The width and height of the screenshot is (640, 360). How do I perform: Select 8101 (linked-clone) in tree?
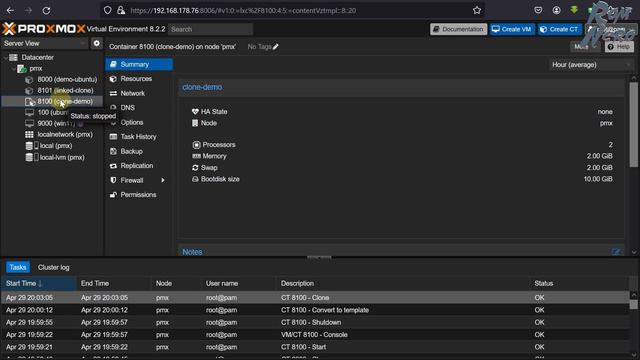coord(65,91)
